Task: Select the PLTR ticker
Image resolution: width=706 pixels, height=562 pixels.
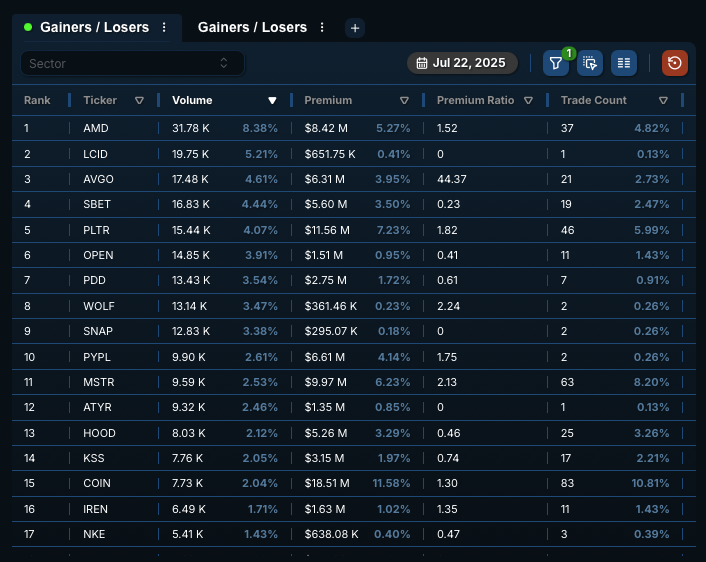Action: coord(96,230)
